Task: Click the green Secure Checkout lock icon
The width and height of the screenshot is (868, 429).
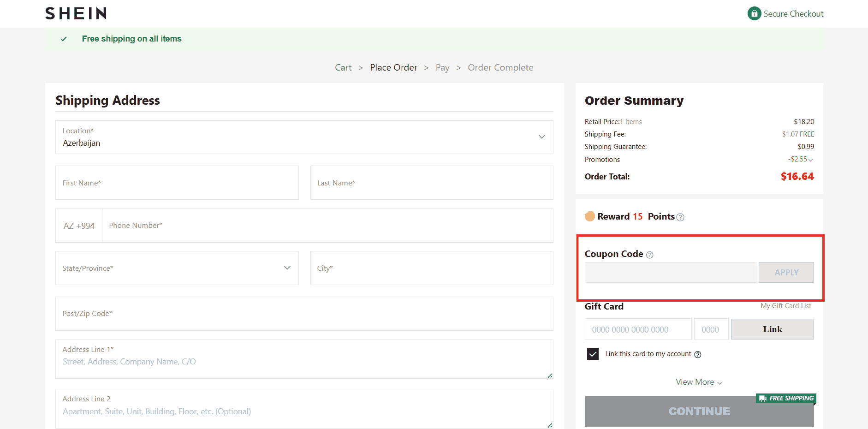Action: click(x=754, y=13)
